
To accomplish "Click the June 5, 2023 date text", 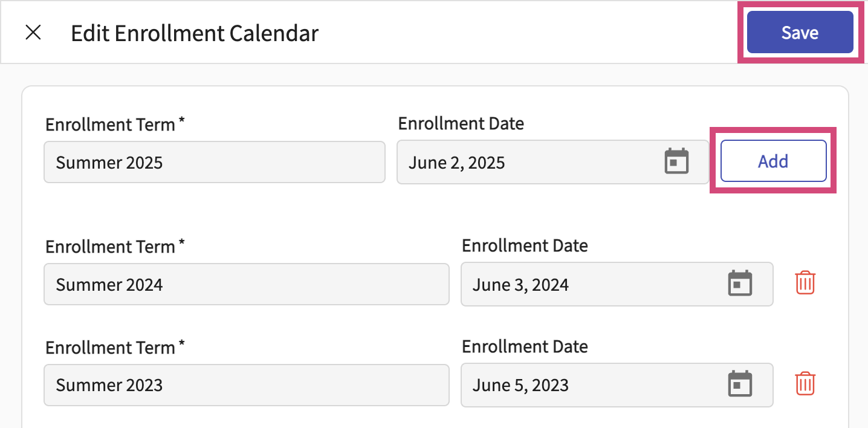I will 520,385.
